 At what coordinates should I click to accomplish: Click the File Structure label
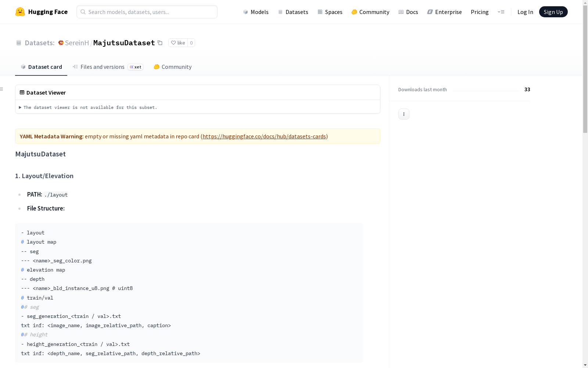pos(46,208)
